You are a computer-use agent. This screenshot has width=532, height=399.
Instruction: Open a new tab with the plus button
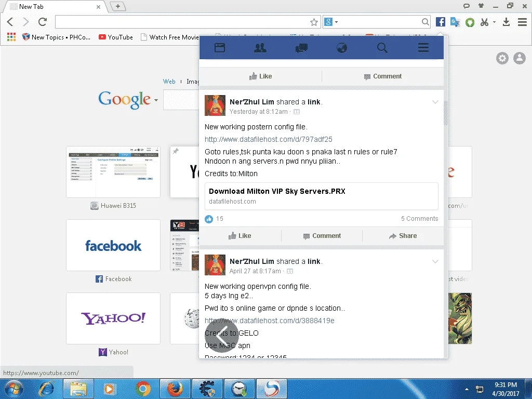118,6
